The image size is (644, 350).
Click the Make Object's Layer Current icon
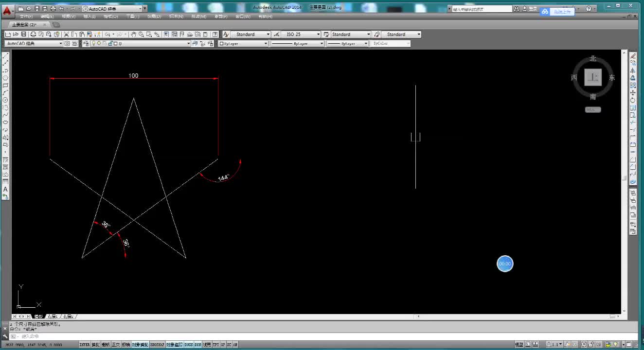[x=195, y=43]
